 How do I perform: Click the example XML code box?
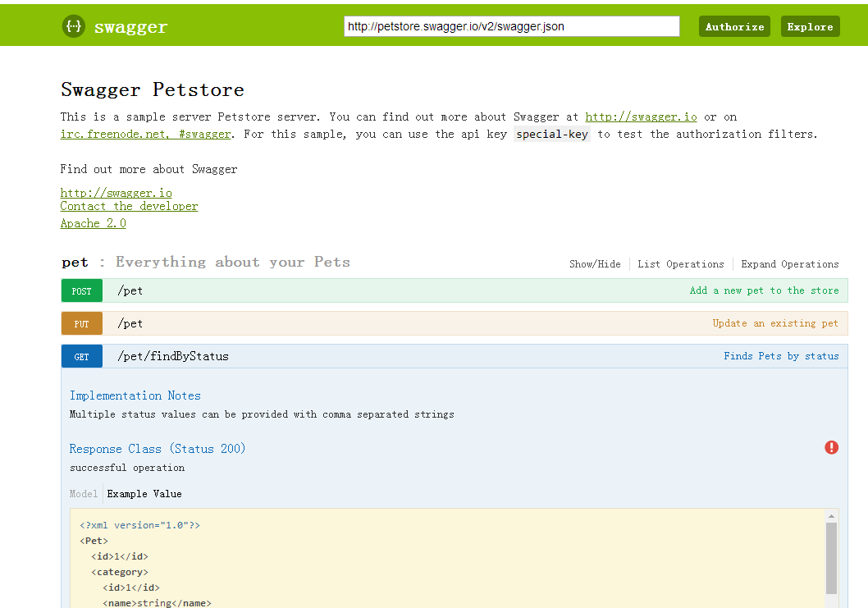point(447,558)
